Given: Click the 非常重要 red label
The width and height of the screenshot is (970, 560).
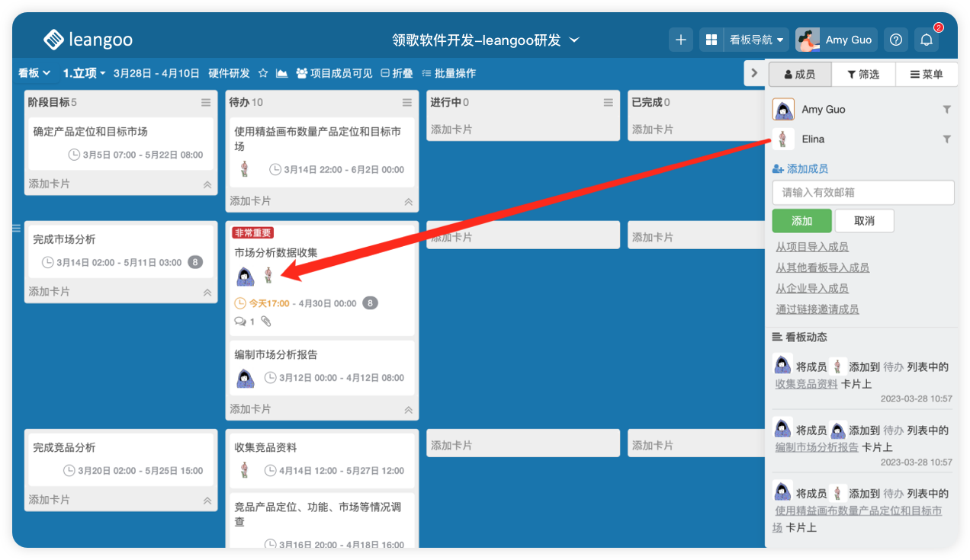Looking at the screenshot, I should [252, 233].
